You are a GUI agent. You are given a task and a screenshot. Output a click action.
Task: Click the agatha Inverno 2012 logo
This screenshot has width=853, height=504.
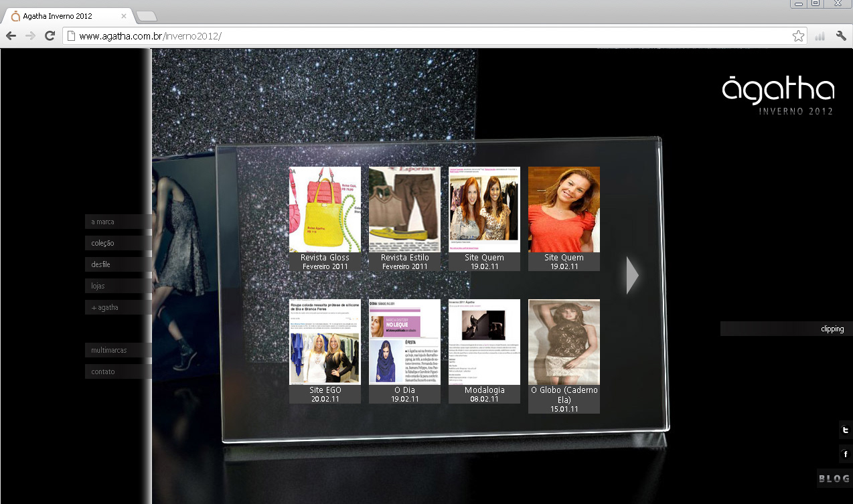pyautogui.click(x=779, y=96)
